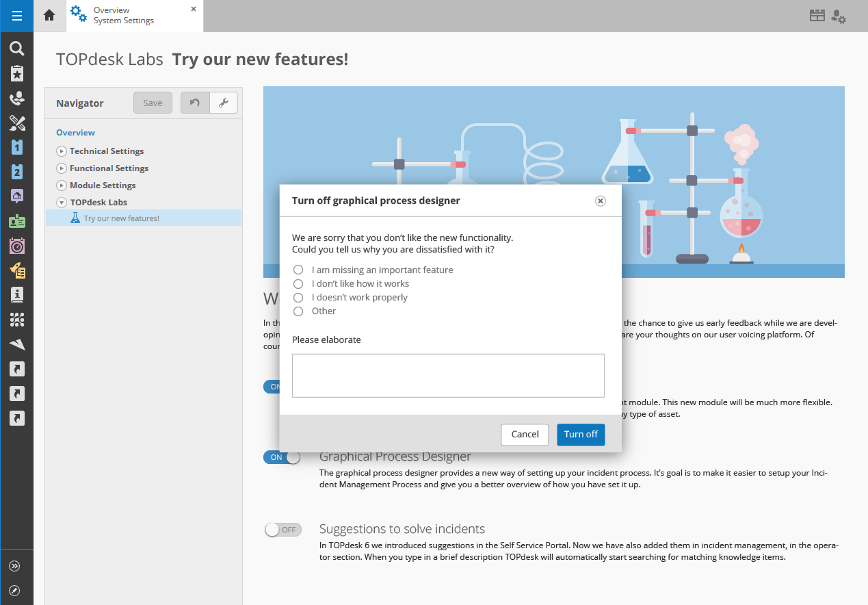Open the dashboard layout icon top right
The width and height of the screenshot is (868, 605).
817,16
